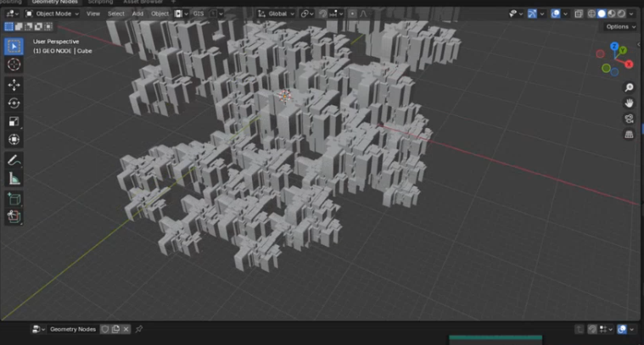Set select mode to Extend selection
The image size is (644, 345).
click(19, 26)
